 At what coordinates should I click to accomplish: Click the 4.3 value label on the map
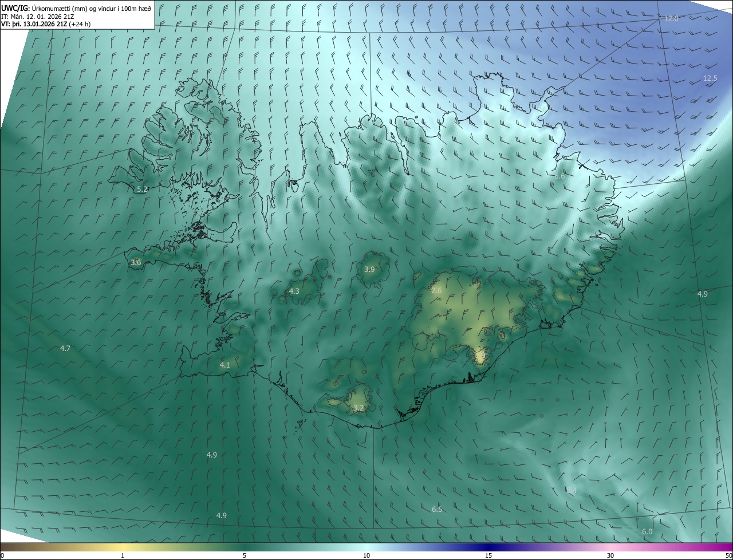click(x=294, y=291)
